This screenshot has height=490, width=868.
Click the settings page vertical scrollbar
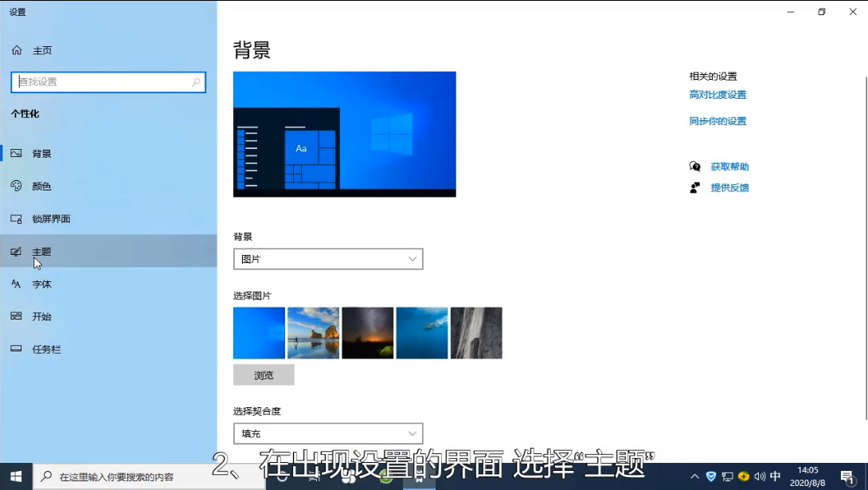pos(866,248)
